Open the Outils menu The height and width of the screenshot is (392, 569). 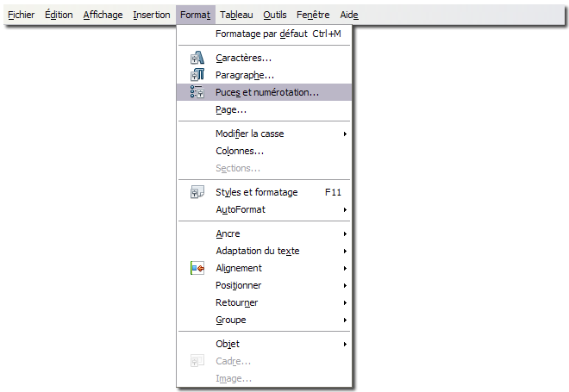tap(275, 15)
